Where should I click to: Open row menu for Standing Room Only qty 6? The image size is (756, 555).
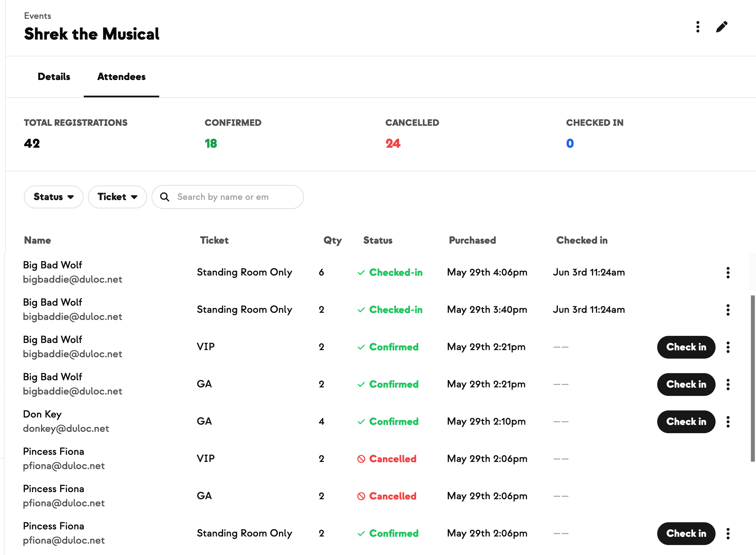[728, 272]
